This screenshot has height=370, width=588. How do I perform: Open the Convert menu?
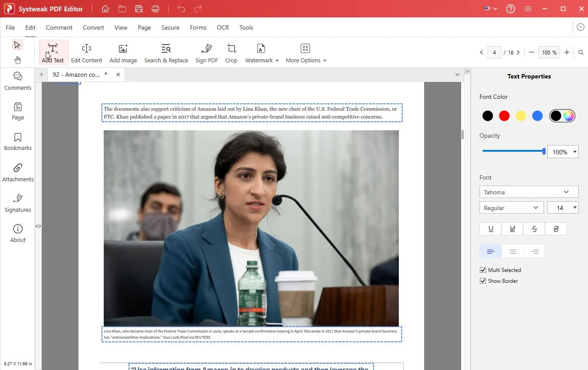pyautogui.click(x=93, y=27)
